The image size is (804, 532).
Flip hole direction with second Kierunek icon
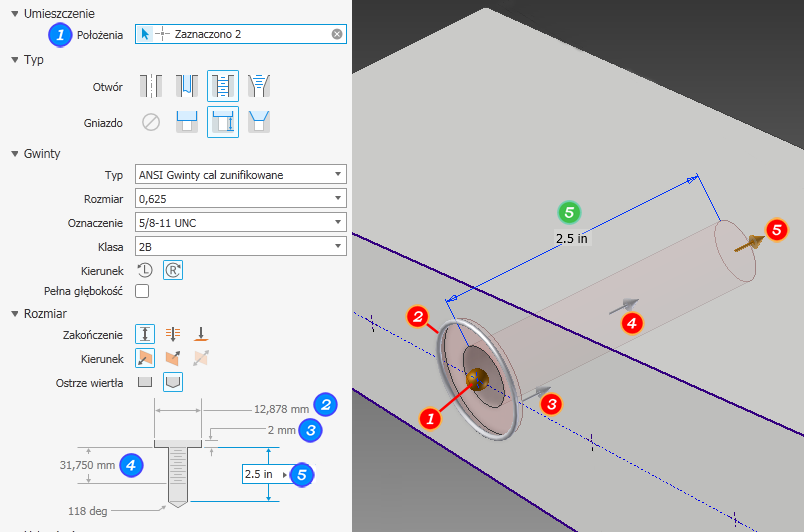[x=173, y=358]
